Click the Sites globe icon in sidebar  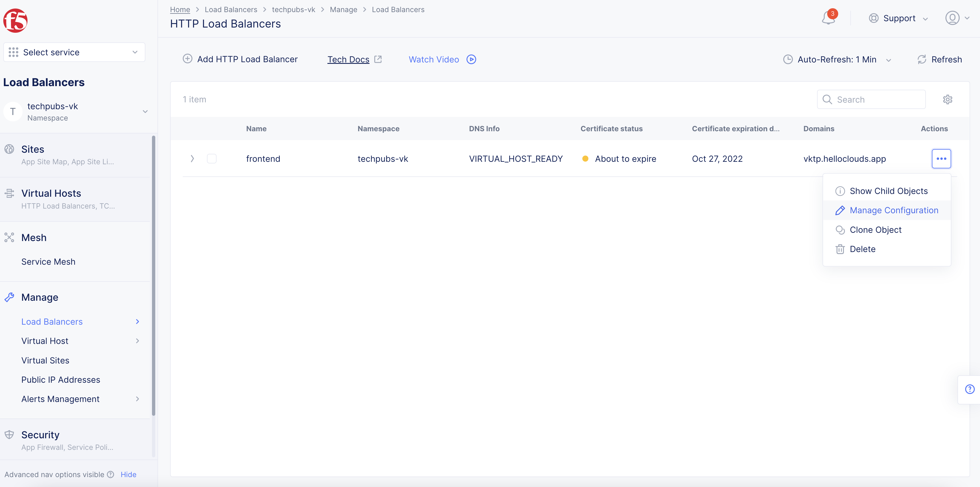[10, 149]
